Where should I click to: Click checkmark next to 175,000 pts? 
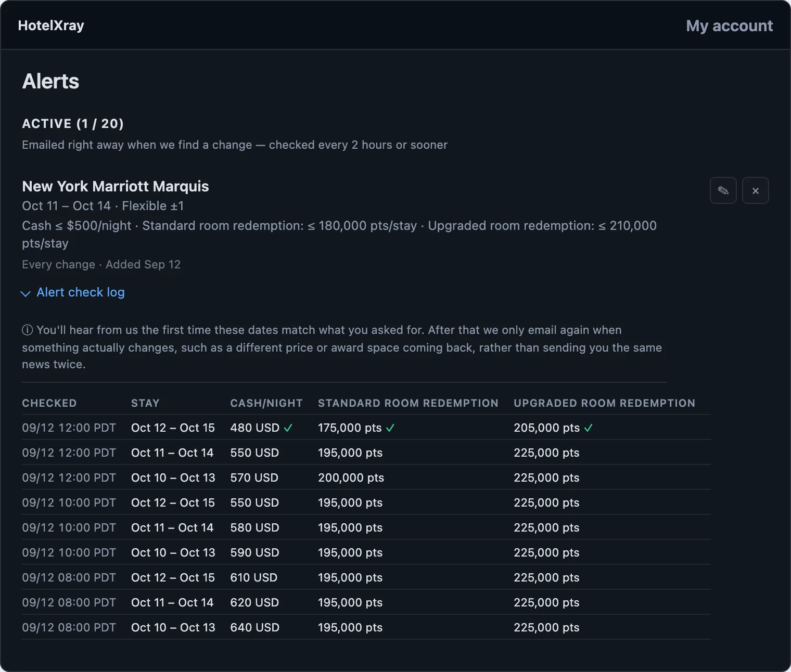[390, 428]
